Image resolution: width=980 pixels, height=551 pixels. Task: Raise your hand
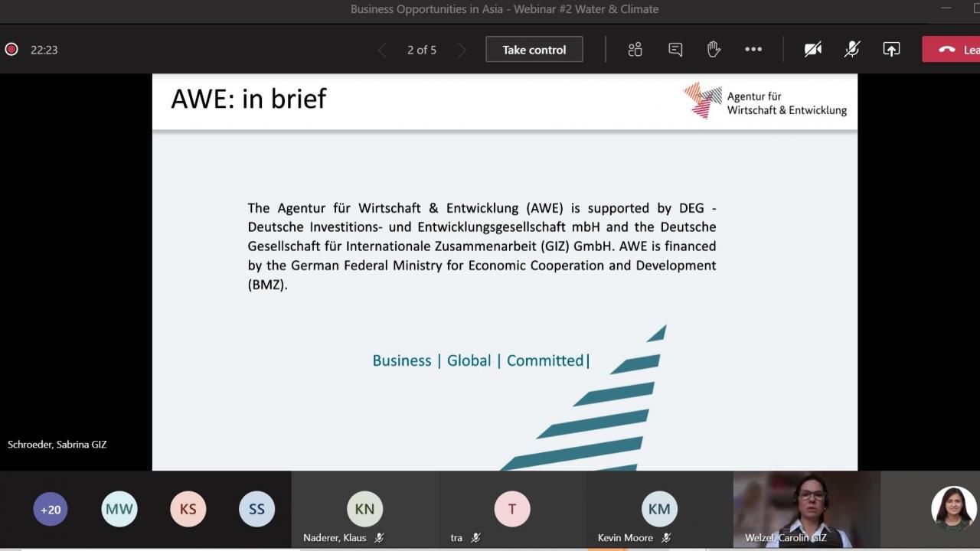[x=714, y=50]
